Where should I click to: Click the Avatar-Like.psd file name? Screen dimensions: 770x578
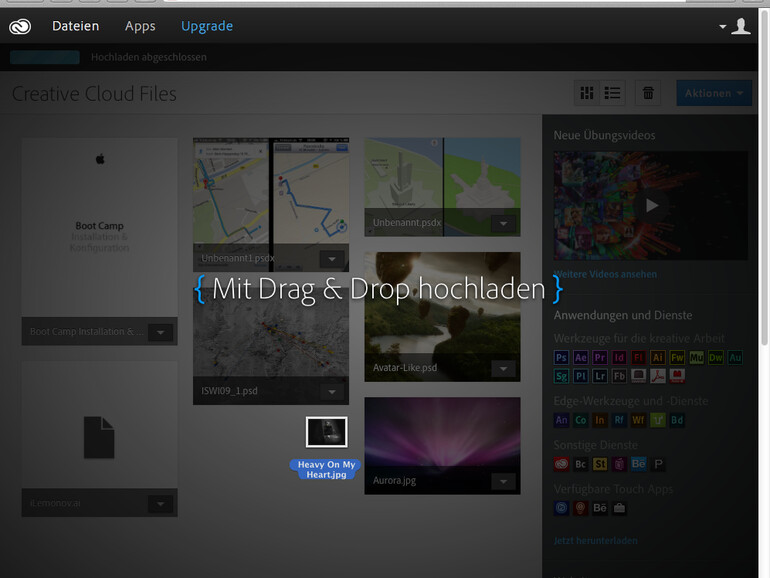click(405, 368)
